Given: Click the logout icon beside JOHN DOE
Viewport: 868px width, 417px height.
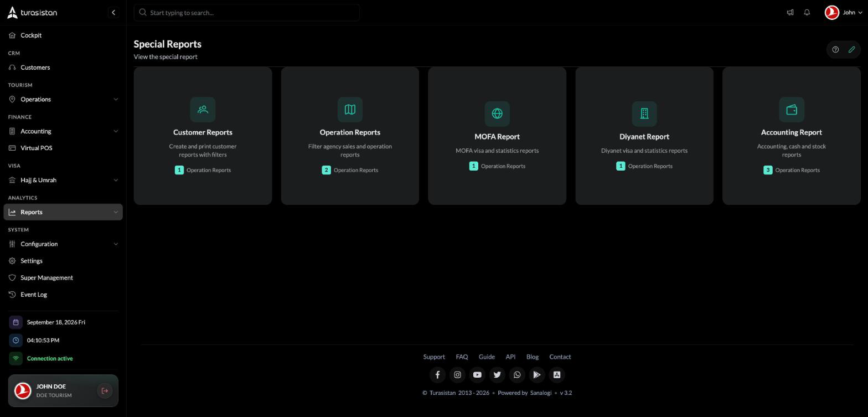Looking at the screenshot, I should click(x=105, y=391).
